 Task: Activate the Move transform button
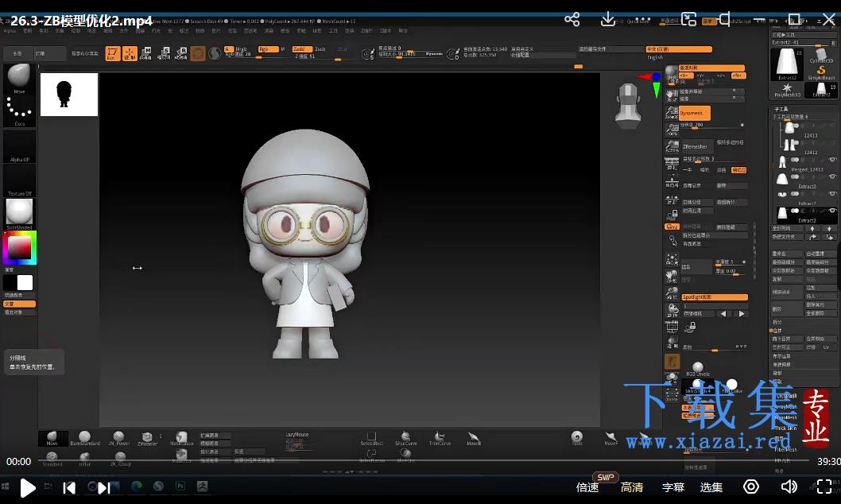[x=146, y=53]
